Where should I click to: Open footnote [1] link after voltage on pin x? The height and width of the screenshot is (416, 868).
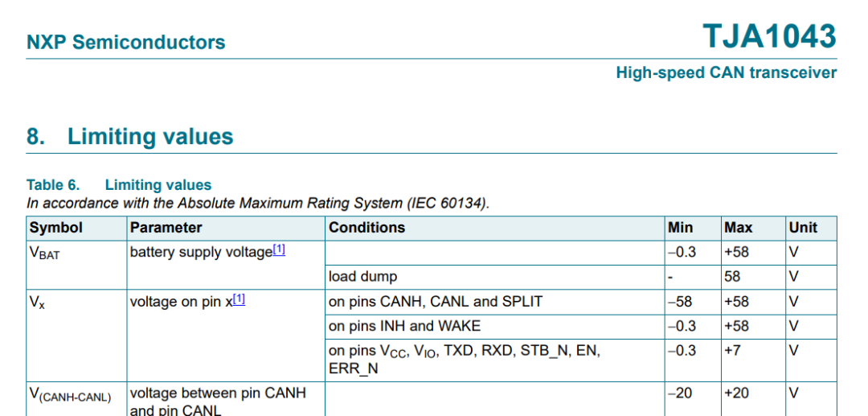coord(240,299)
